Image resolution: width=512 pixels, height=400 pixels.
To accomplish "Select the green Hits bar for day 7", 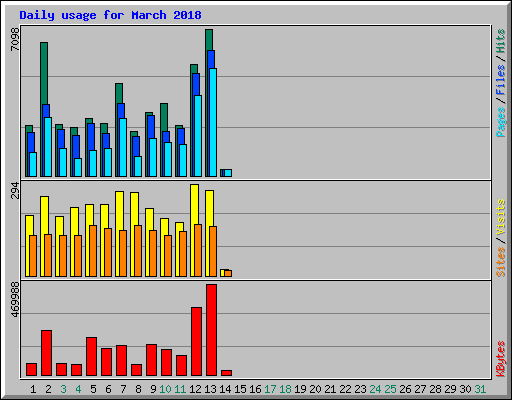I will (x=119, y=93).
